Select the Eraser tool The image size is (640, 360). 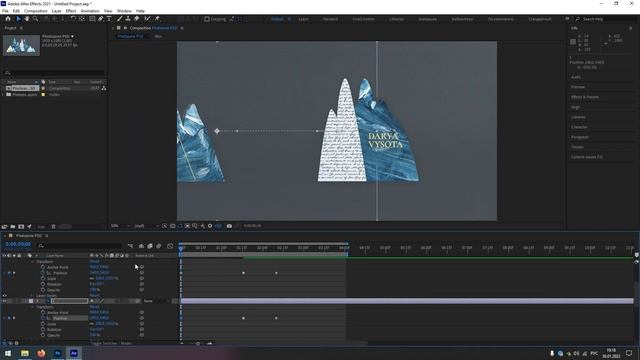(136, 19)
